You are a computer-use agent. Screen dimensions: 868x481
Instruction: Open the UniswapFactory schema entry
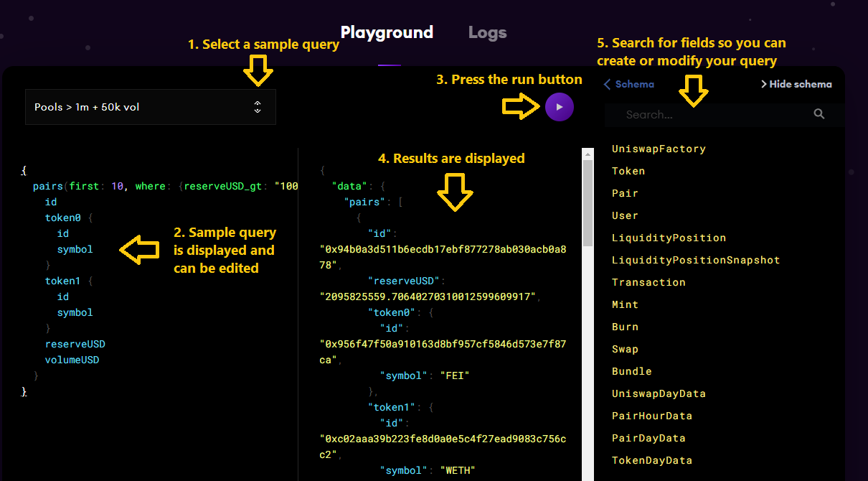point(659,149)
